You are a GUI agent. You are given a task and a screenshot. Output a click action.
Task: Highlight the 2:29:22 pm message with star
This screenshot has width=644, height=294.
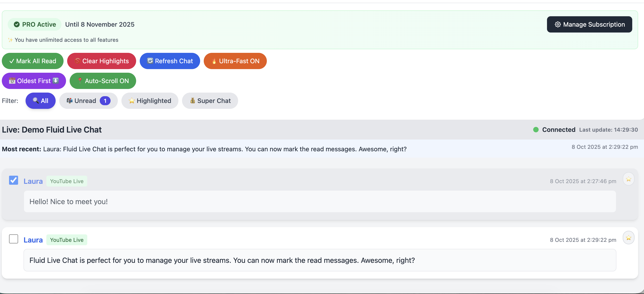click(x=628, y=238)
